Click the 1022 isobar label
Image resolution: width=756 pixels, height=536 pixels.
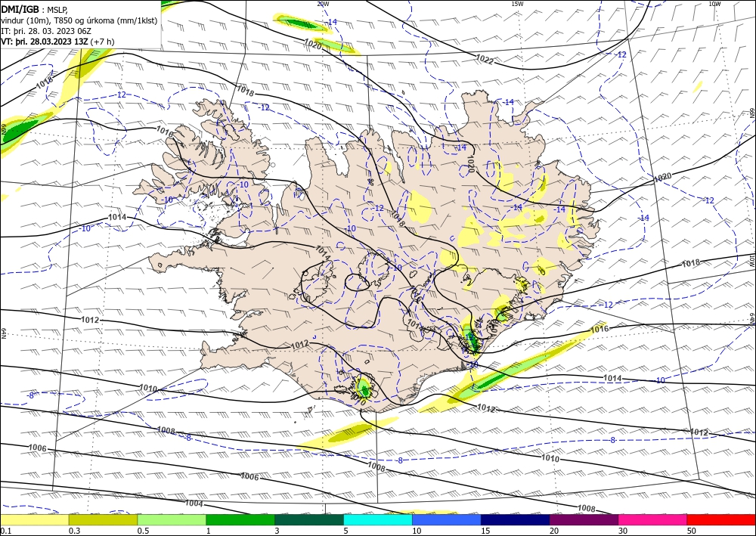point(485,59)
